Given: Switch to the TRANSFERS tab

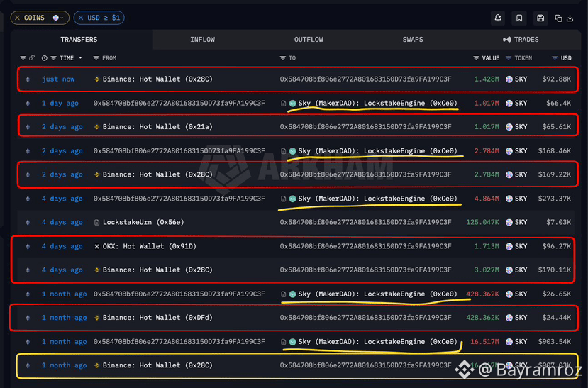Looking at the screenshot, I should coord(79,39).
